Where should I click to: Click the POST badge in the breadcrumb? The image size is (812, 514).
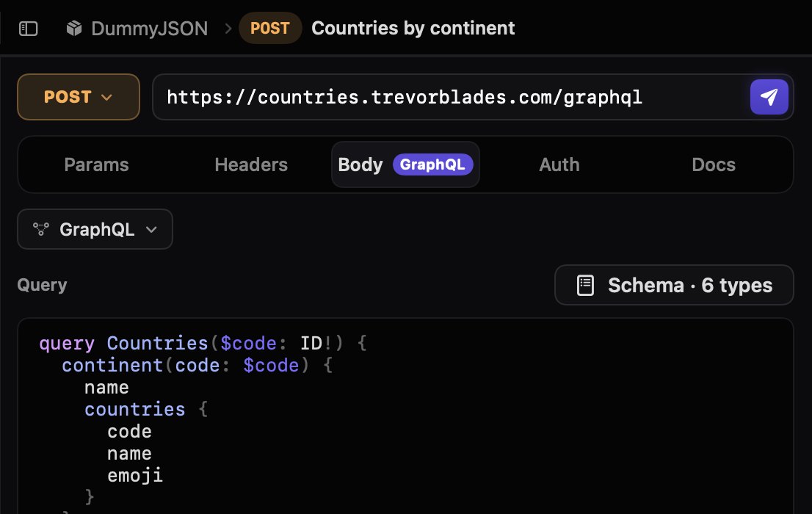tap(269, 28)
